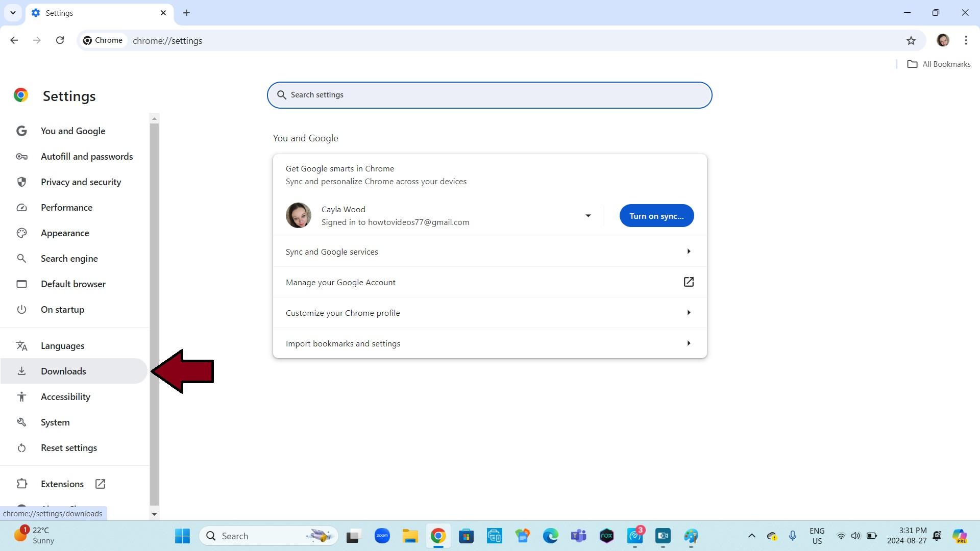Screen dimensions: 980x551
Task: Click the taskbar Search box
Action: tap(268, 536)
